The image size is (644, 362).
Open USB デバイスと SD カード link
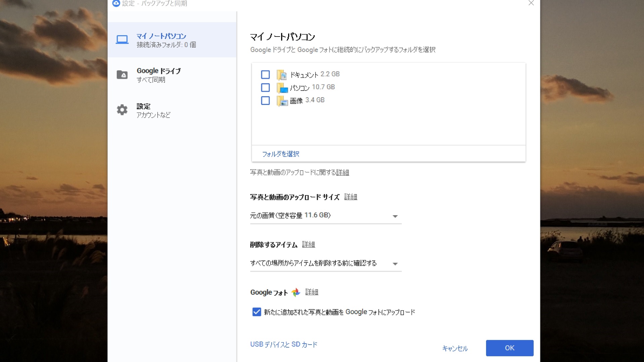pos(283,344)
